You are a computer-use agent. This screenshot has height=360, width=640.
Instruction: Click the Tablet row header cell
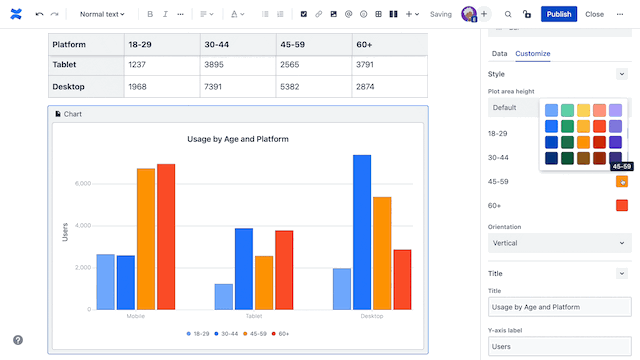(86, 65)
